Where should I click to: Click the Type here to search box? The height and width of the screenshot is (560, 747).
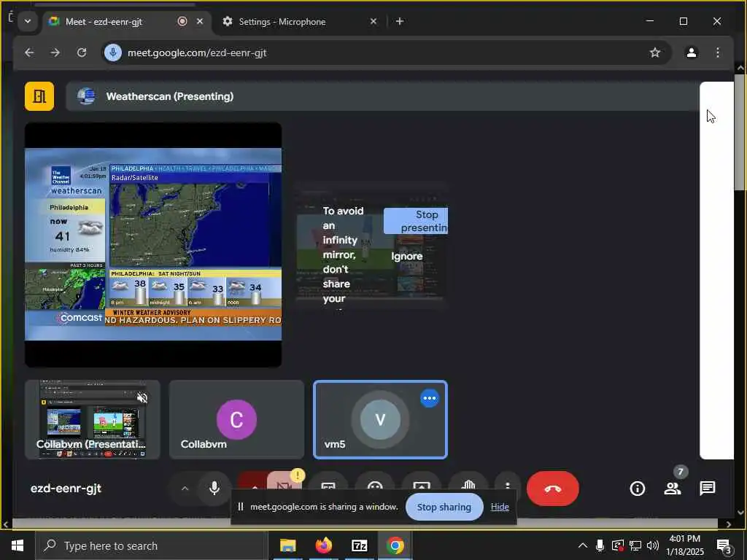152,545
